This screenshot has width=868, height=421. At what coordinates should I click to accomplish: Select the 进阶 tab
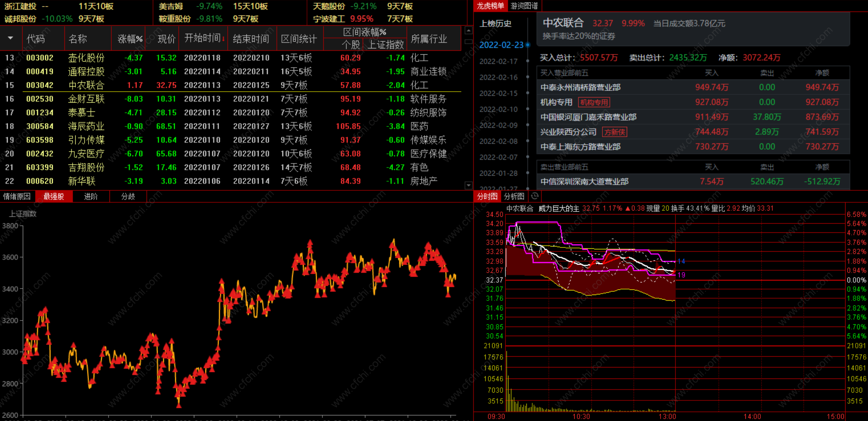coord(91,196)
